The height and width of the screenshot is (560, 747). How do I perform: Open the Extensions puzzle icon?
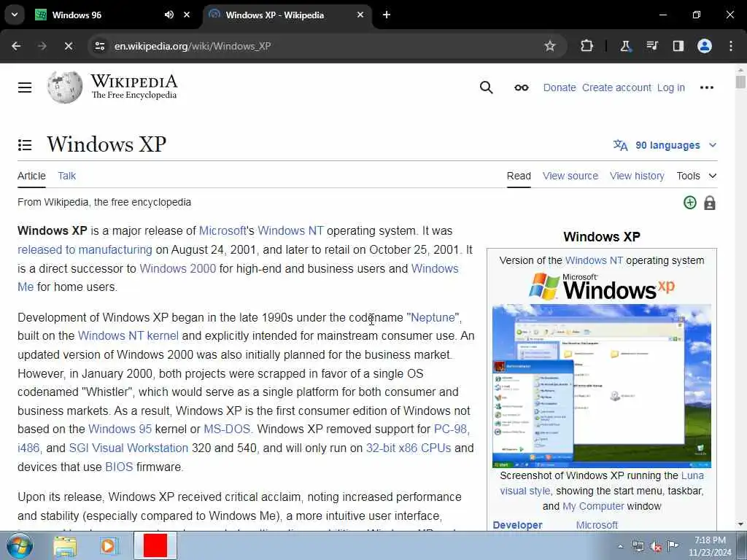click(587, 46)
